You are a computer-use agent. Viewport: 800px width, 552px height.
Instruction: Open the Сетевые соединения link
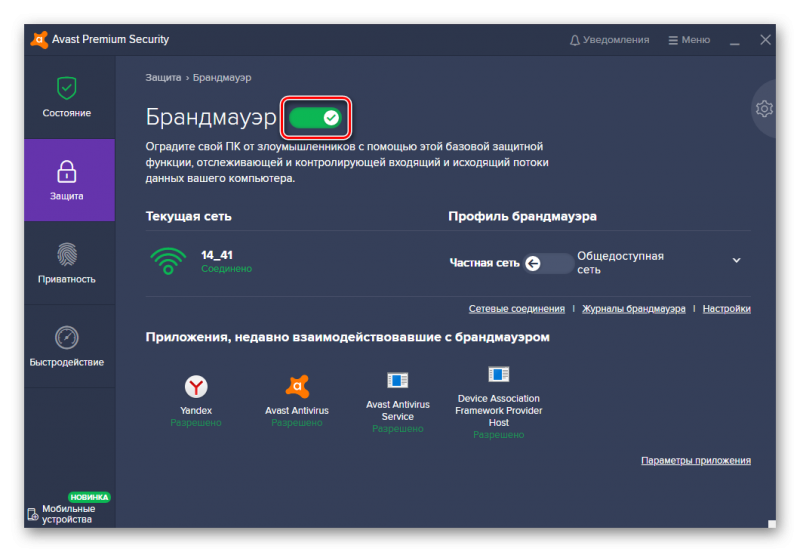click(x=517, y=309)
